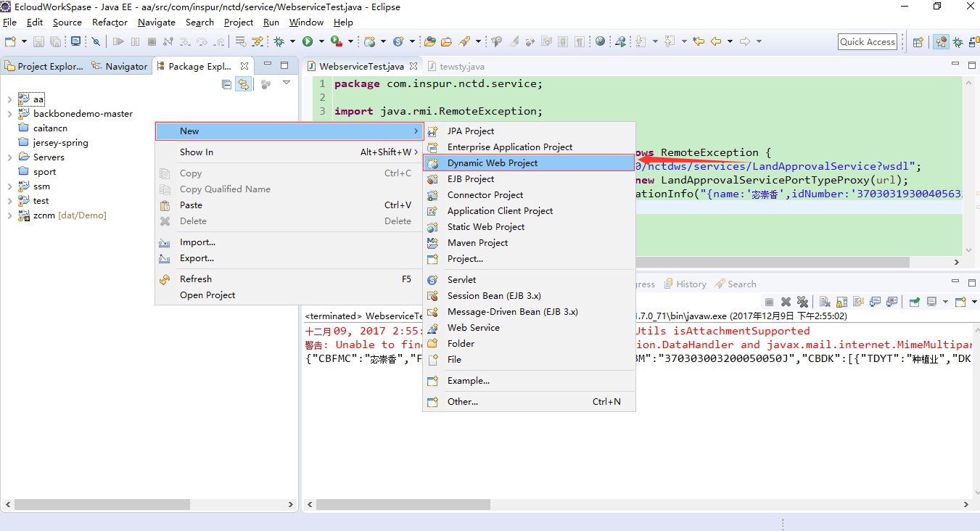Toggle Link with Editor in Package Explorer
The width and height of the screenshot is (980, 531).
pyautogui.click(x=244, y=84)
